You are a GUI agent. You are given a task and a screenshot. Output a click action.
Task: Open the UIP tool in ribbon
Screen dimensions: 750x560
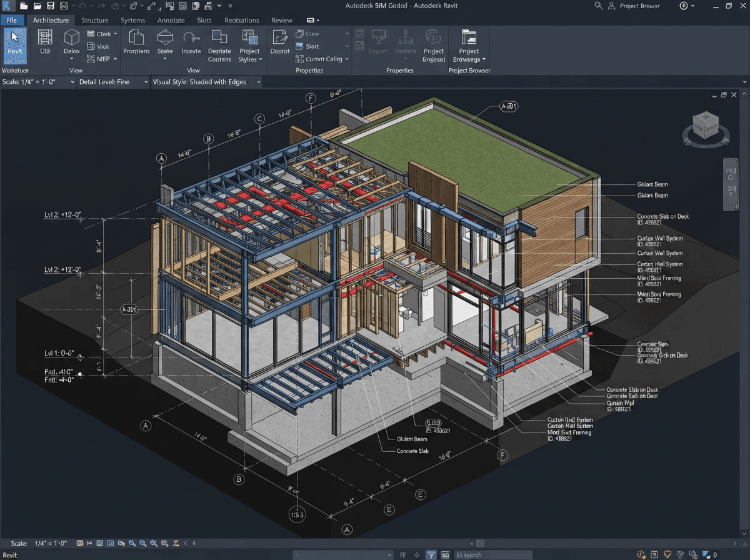[x=45, y=42]
